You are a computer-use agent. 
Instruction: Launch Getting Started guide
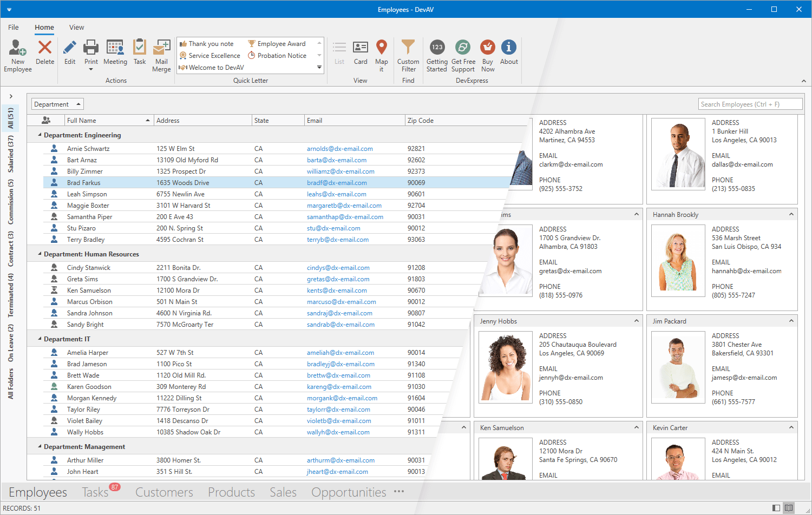pos(437,54)
